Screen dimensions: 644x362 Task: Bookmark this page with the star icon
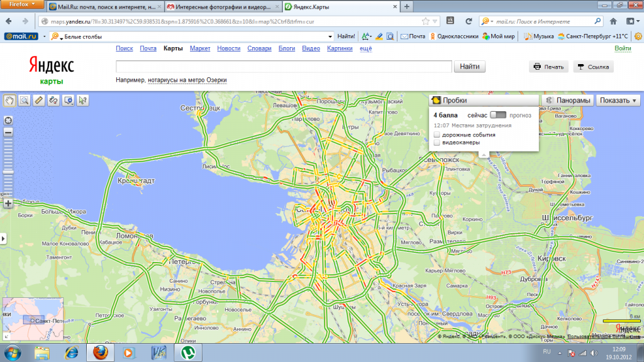tap(426, 21)
